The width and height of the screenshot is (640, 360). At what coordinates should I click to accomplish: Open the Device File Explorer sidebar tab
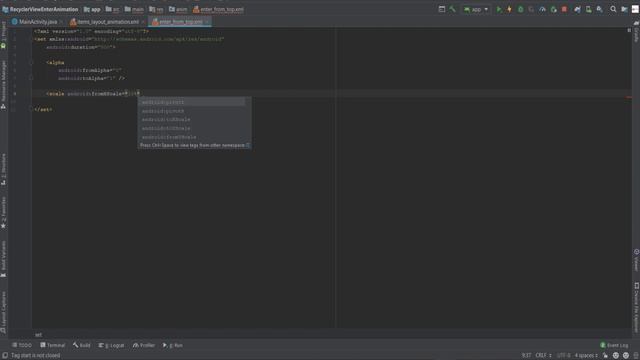click(636, 308)
